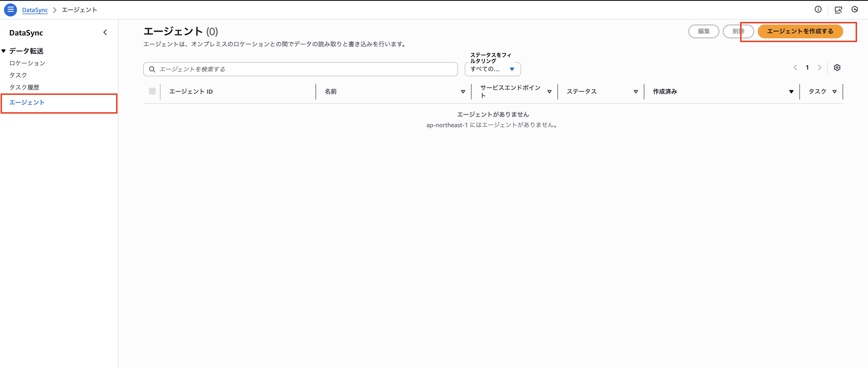Open the ステータス column sort dropdown
Screen dimensions: 868x368
pyautogui.click(x=636, y=91)
